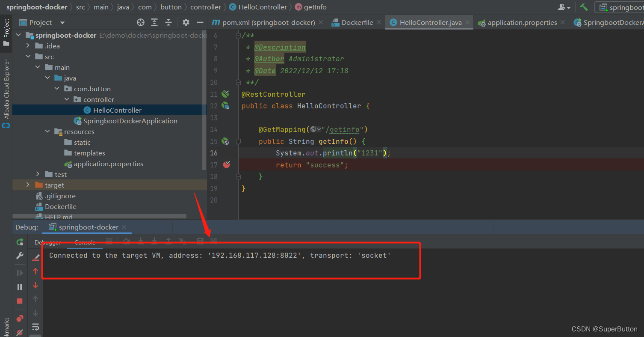Image resolution: width=644 pixels, height=337 pixels.
Task: Hide the Project tool window
Action: (x=200, y=22)
